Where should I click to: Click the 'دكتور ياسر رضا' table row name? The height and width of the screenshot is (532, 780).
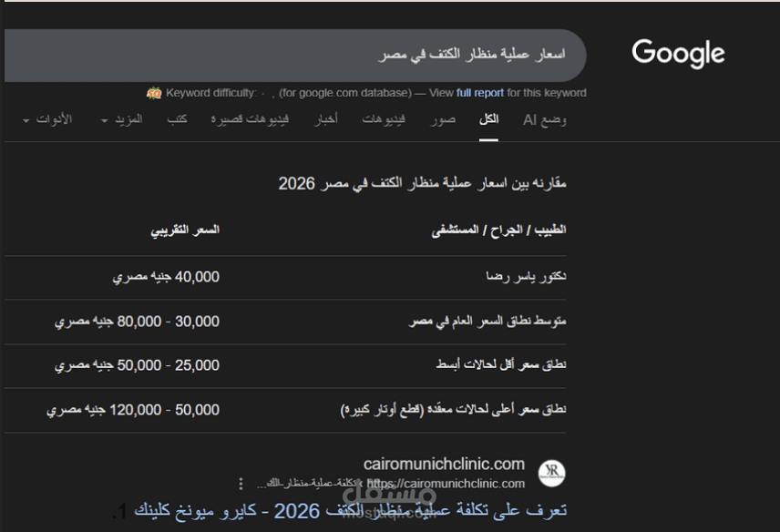(x=527, y=276)
